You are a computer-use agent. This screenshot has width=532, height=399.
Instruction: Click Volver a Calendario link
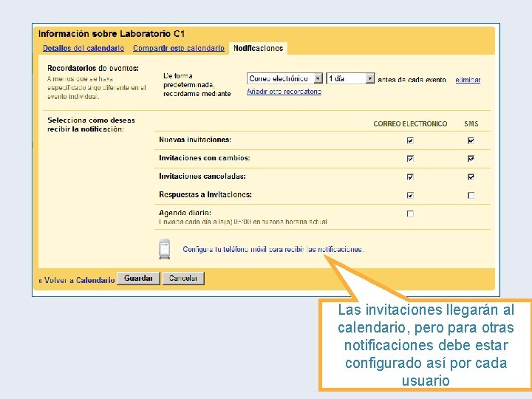point(77,280)
